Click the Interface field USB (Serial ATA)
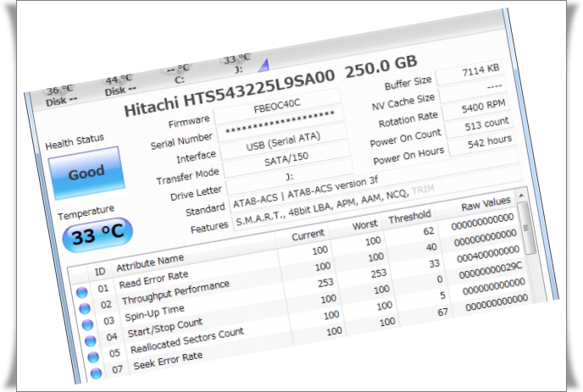Screen dimensions: 583x392 coord(283,141)
